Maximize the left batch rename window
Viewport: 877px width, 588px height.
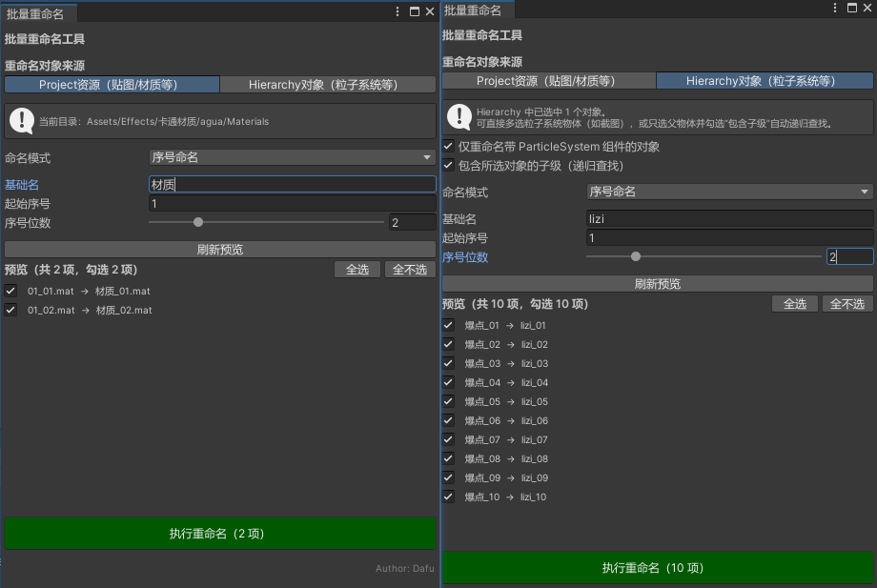click(x=415, y=11)
